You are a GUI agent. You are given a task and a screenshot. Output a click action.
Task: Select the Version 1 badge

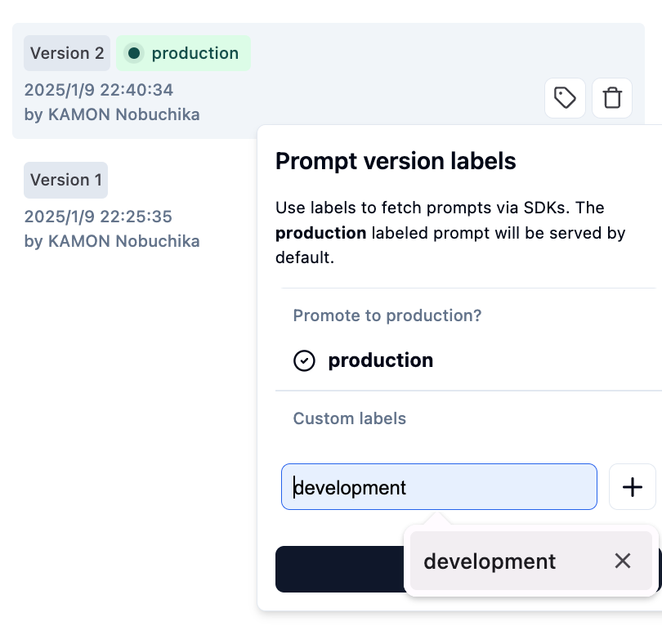(65, 180)
